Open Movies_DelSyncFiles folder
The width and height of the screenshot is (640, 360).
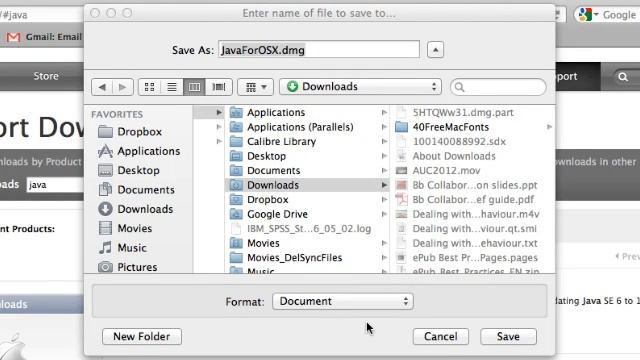[x=307, y=258]
